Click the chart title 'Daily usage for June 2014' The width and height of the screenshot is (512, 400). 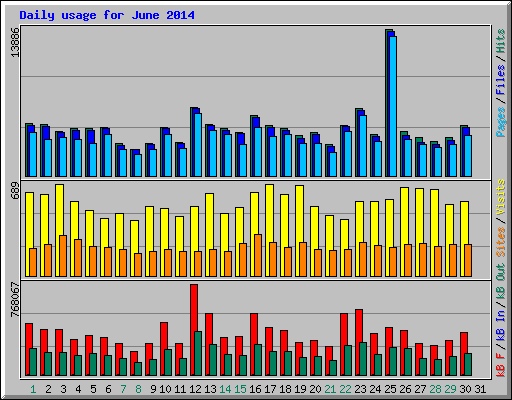tap(107, 15)
